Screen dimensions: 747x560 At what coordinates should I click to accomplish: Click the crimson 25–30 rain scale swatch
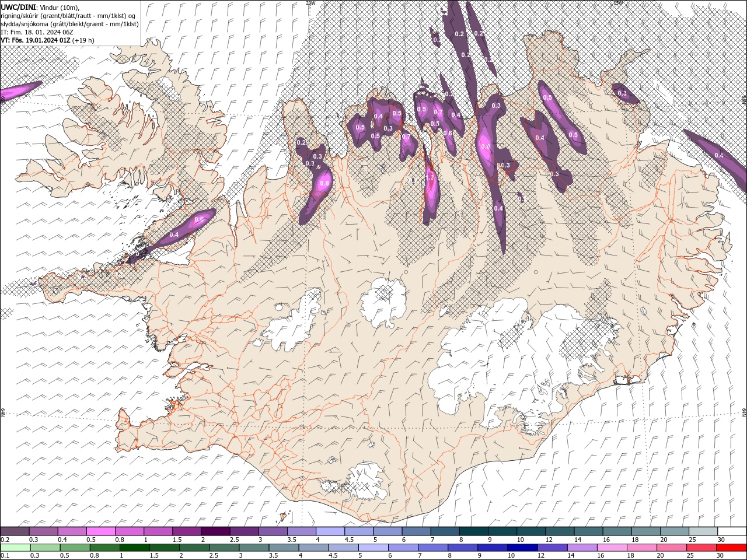click(x=701, y=548)
